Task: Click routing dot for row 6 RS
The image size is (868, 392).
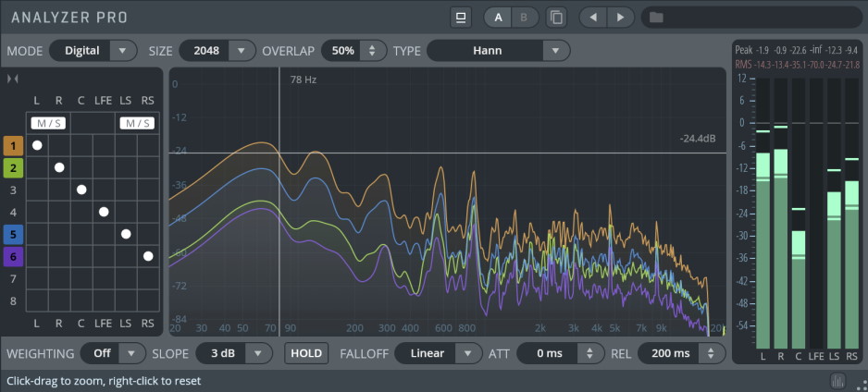Action: [148, 256]
